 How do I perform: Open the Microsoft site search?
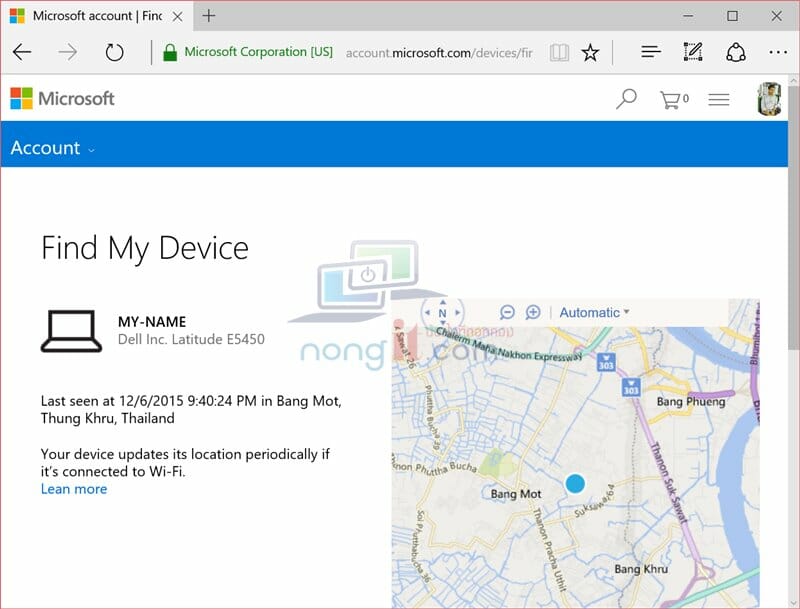626,98
